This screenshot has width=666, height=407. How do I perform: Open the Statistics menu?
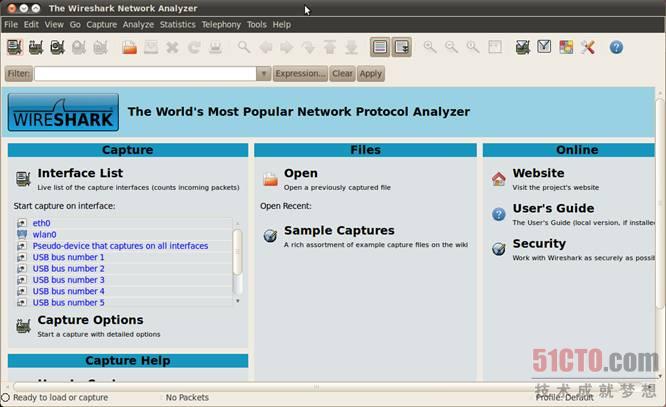click(178, 25)
